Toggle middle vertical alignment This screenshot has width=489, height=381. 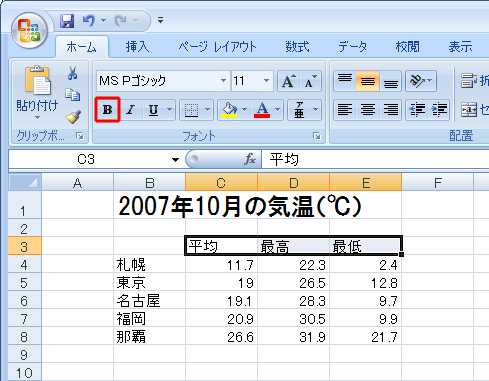click(368, 81)
